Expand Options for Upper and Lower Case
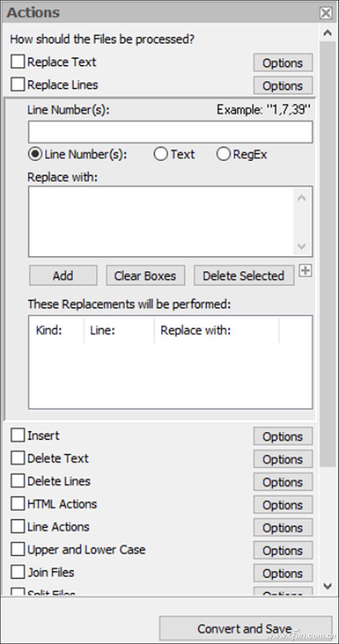The height and width of the screenshot is (644, 339). [x=282, y=550]
